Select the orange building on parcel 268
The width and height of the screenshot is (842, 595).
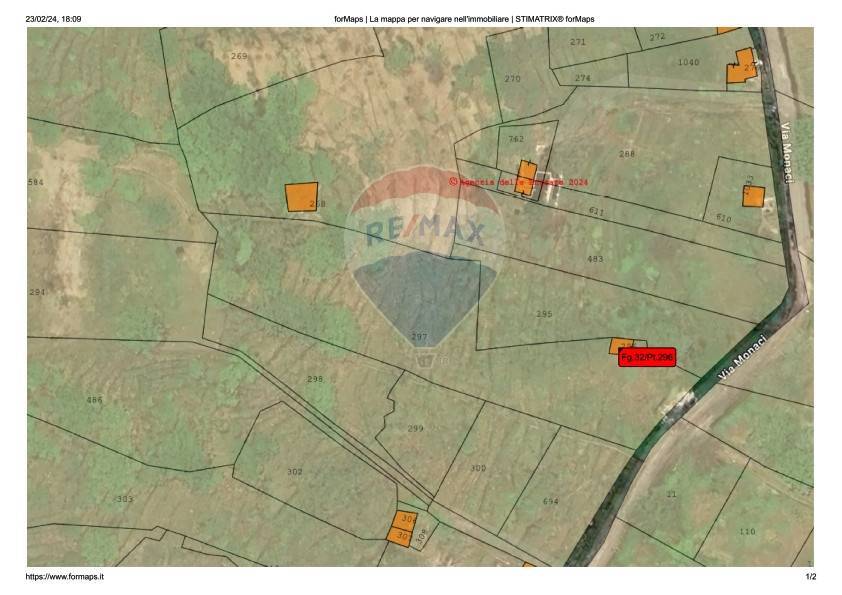click(301, 197)
